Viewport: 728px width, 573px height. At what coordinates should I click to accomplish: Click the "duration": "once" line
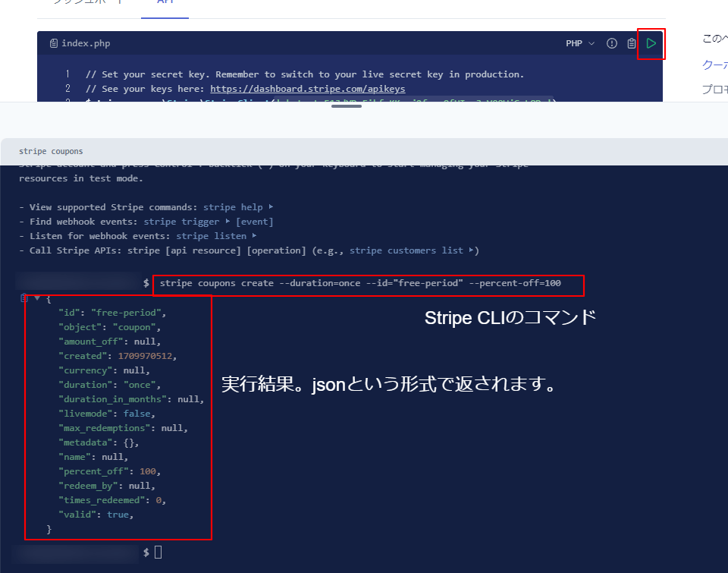point(109,385)
